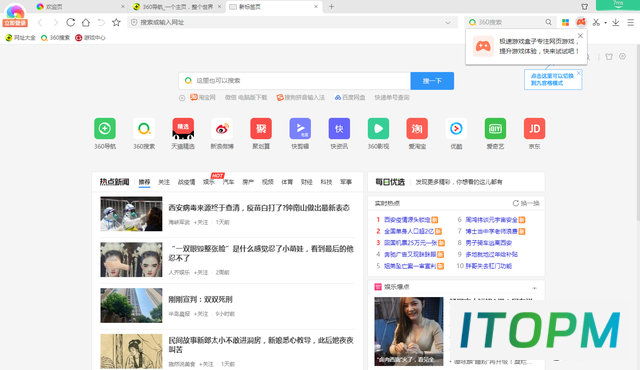Select the 关注 news tab
This screenshot has height=370, width=640.
click(164, 182)
